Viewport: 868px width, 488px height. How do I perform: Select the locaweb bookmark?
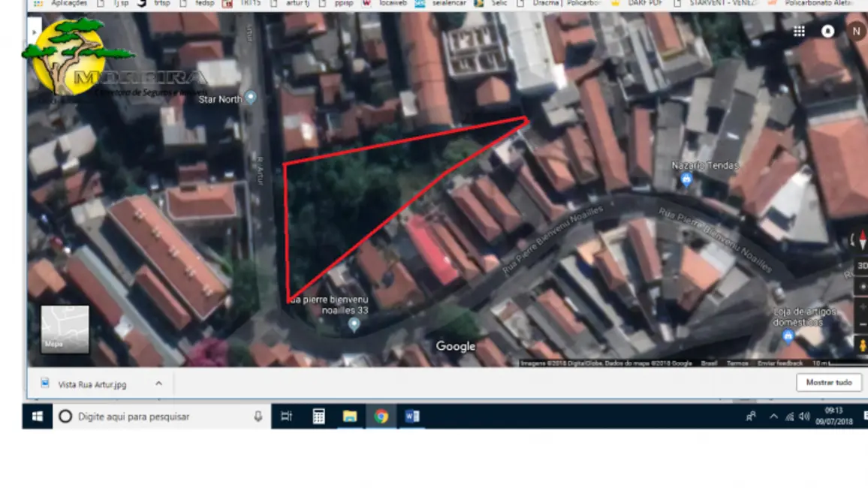tap(390, 4)
